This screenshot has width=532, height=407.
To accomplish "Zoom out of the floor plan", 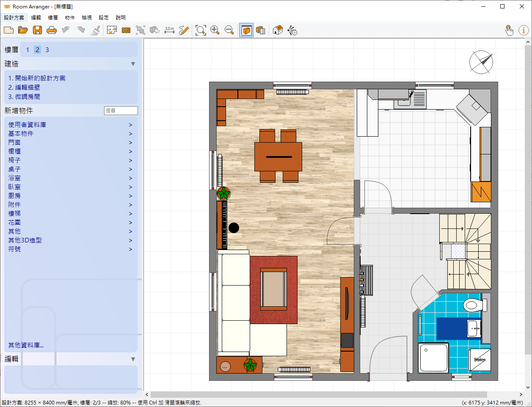I will (229, 30).
